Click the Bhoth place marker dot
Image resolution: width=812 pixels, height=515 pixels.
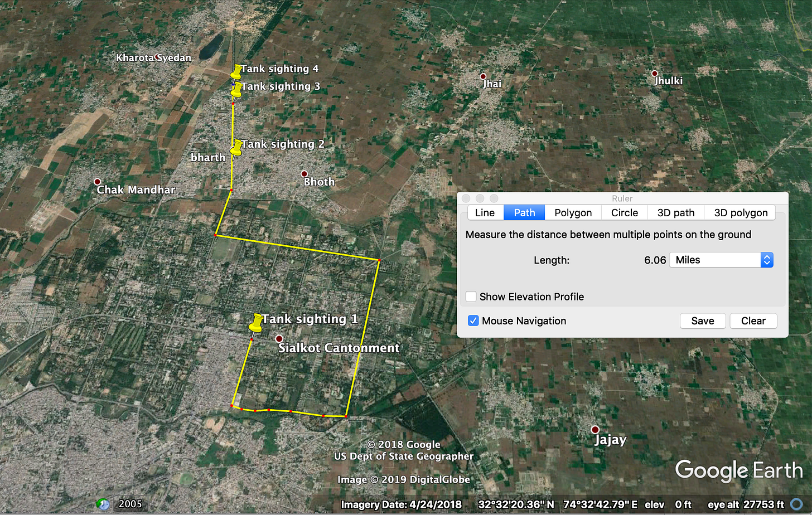pyautogui.click(x=304, y=174)
